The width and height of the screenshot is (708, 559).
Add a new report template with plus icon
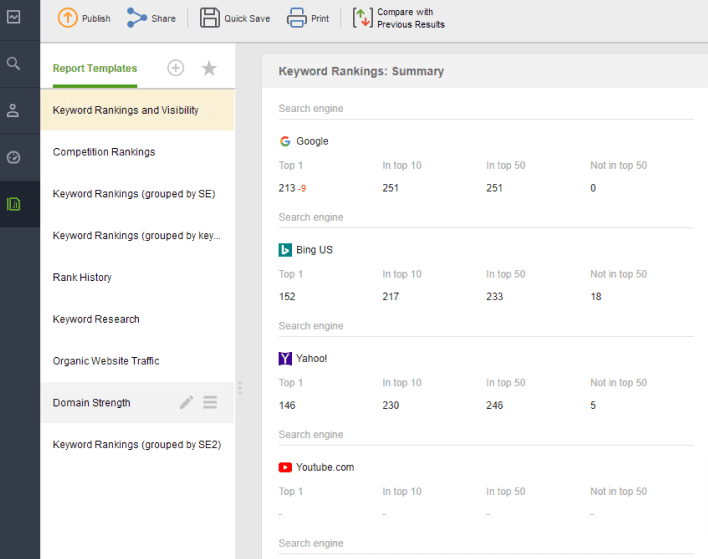click(176, 68)
